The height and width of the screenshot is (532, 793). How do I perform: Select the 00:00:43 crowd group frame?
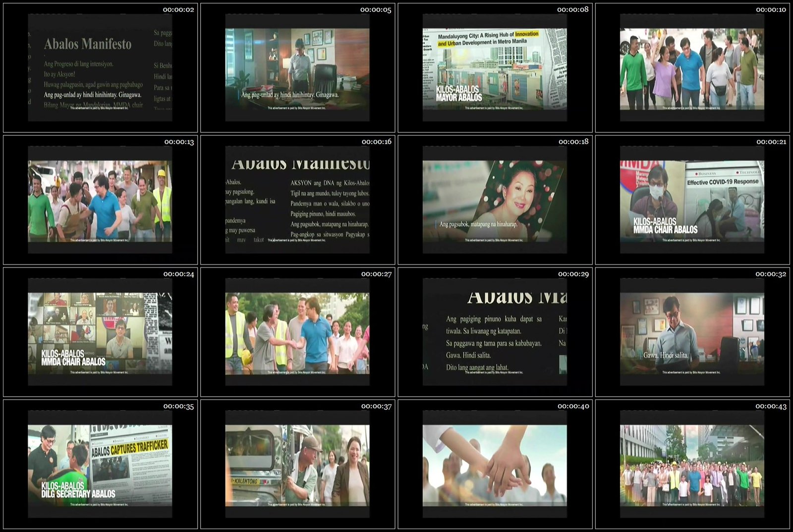tap(692, 465)
